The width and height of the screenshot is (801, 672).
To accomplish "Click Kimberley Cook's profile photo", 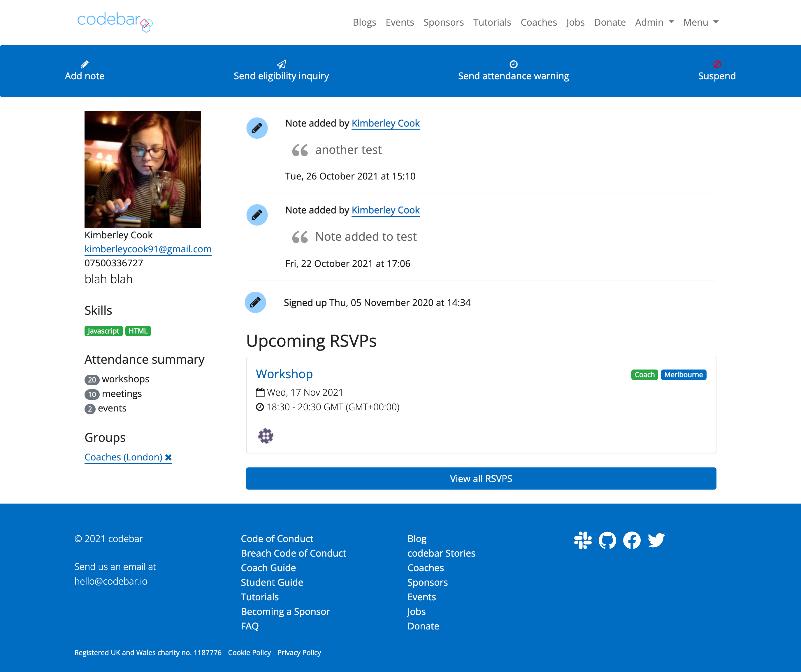I will 143,169.
